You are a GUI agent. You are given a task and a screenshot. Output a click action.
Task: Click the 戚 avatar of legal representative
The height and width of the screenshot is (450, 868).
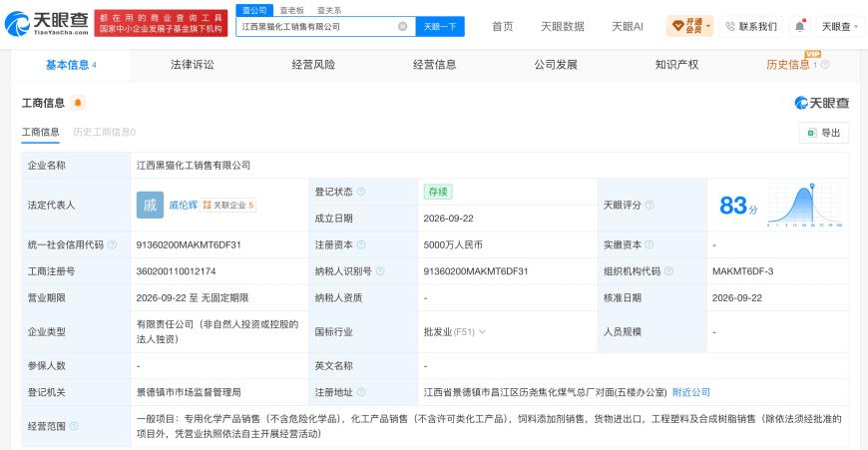(x=150, y=205)
